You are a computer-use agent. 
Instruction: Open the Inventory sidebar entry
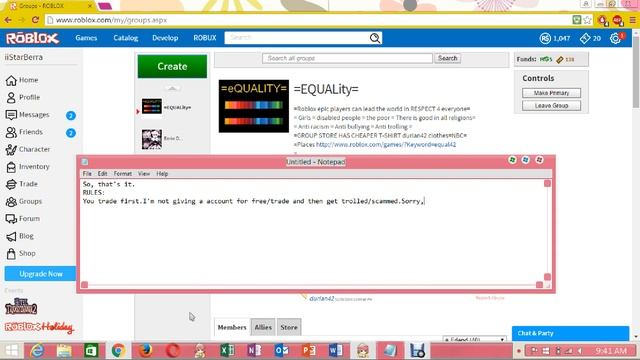click(x=27, y=167)
